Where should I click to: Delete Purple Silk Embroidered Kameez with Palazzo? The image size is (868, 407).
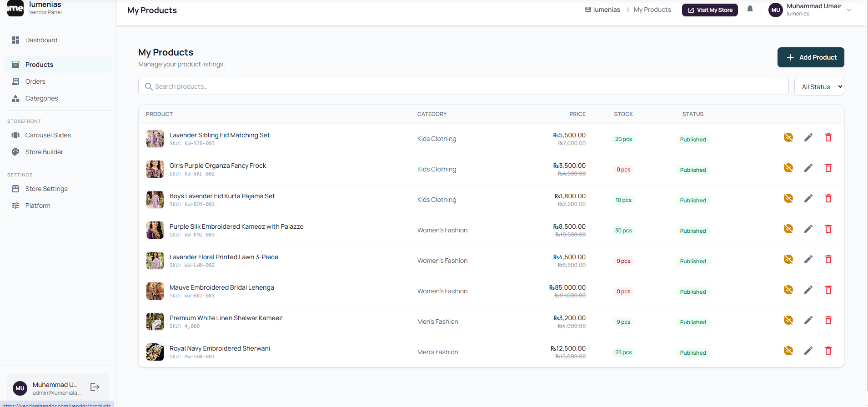coord(828,229)
